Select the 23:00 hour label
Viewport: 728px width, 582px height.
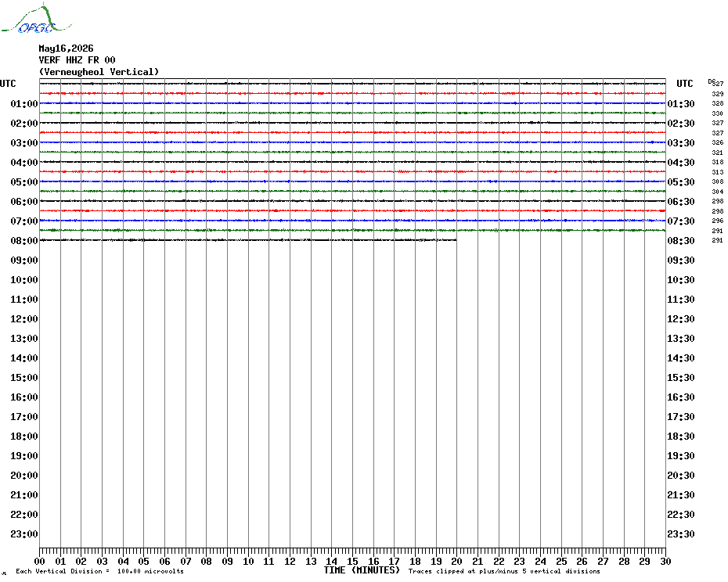[x=24, y=534]
